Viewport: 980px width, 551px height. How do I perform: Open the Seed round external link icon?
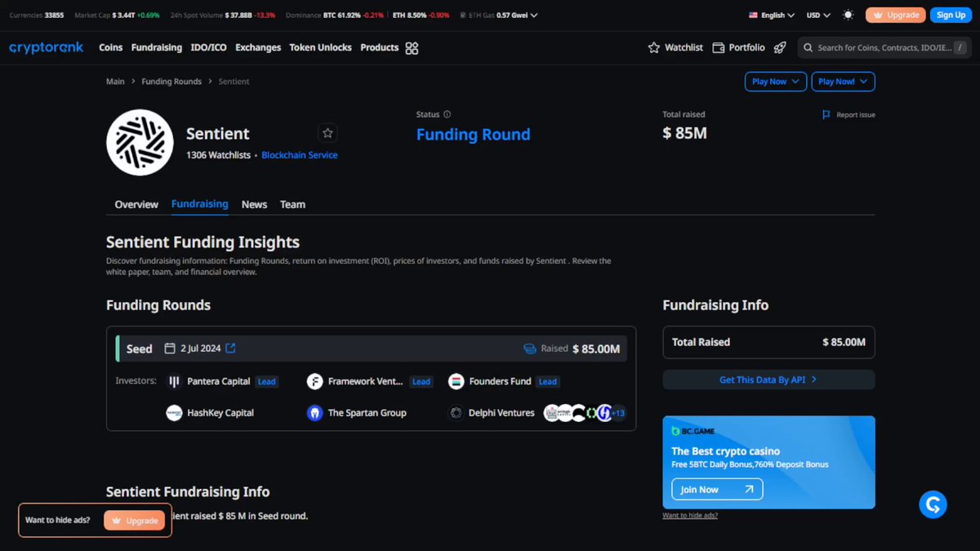(x=230, y=349)
